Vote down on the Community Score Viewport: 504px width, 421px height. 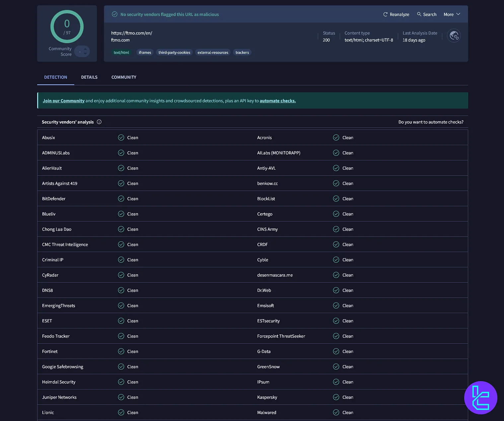pyautogui.click(x=85, y=53)
